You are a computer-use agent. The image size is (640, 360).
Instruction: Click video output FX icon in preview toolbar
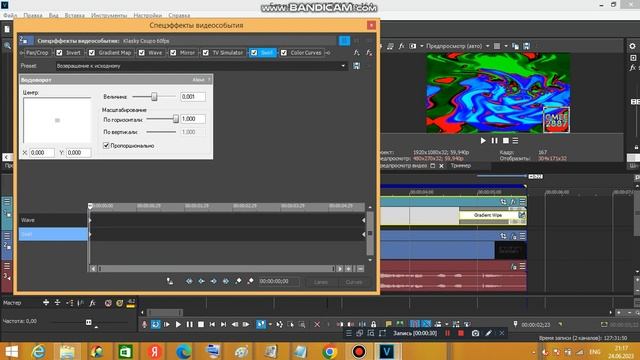pos(401,46)
